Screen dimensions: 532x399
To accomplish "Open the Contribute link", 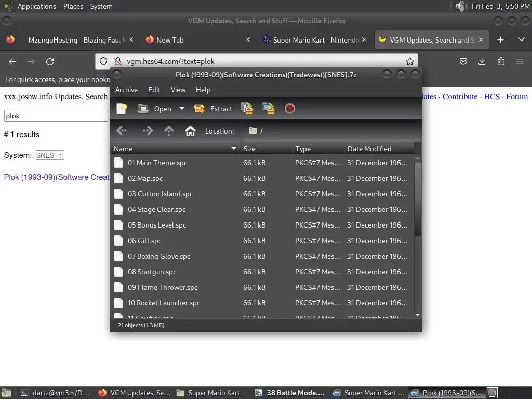I will (x=460, y=96).
